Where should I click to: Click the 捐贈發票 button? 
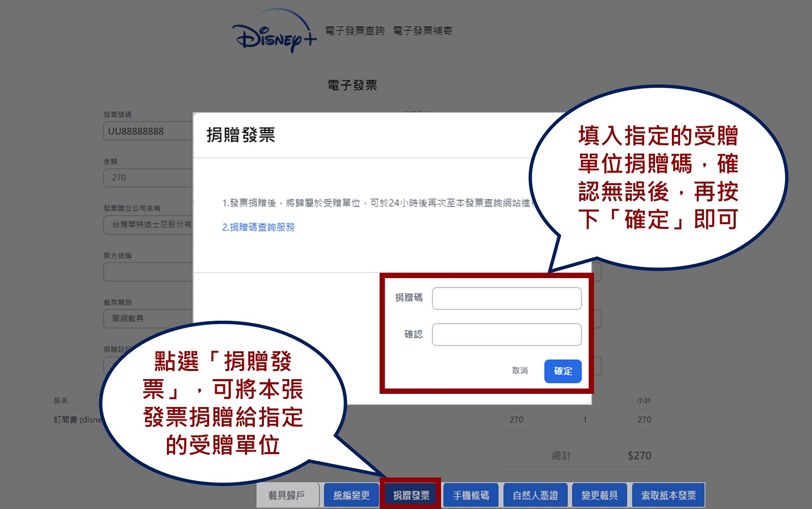pyautogui.click(x=411, y=495)
